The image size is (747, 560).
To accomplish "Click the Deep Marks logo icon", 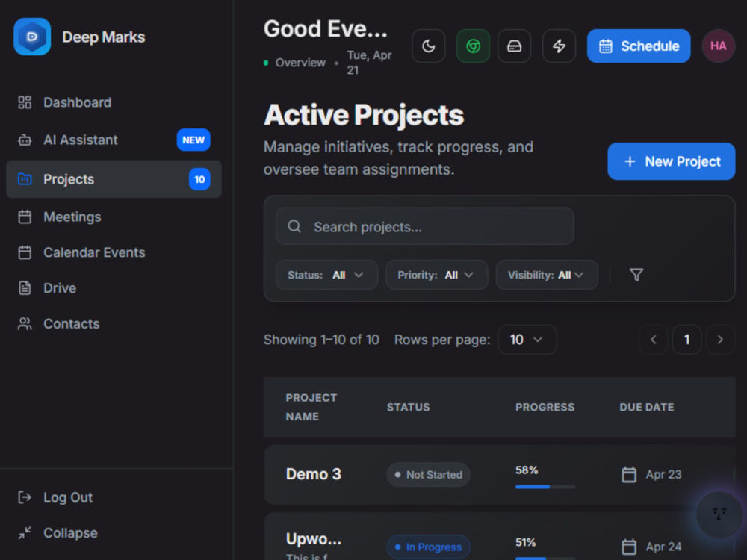I will coord(32,37).
